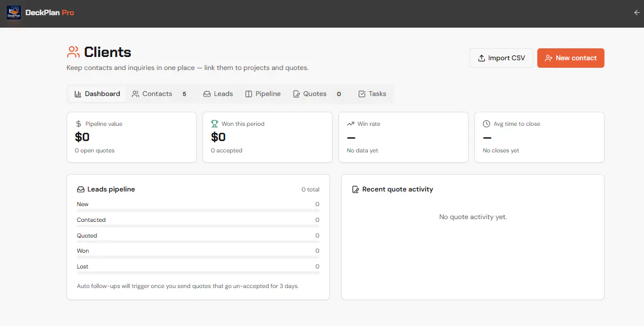Viewport: 644px width, 326px height.
Task: Click the Import CSV button
Action: click(x=501, y=58)
